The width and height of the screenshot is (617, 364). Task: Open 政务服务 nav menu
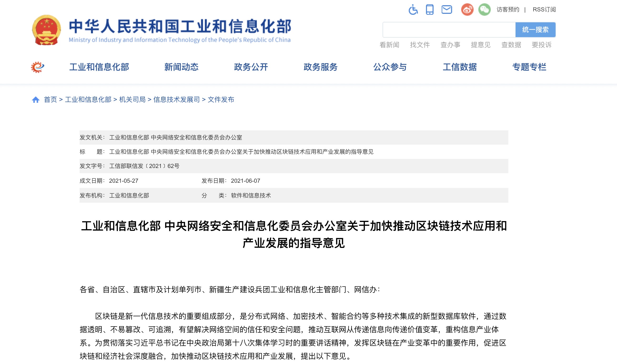pos(321,67)
